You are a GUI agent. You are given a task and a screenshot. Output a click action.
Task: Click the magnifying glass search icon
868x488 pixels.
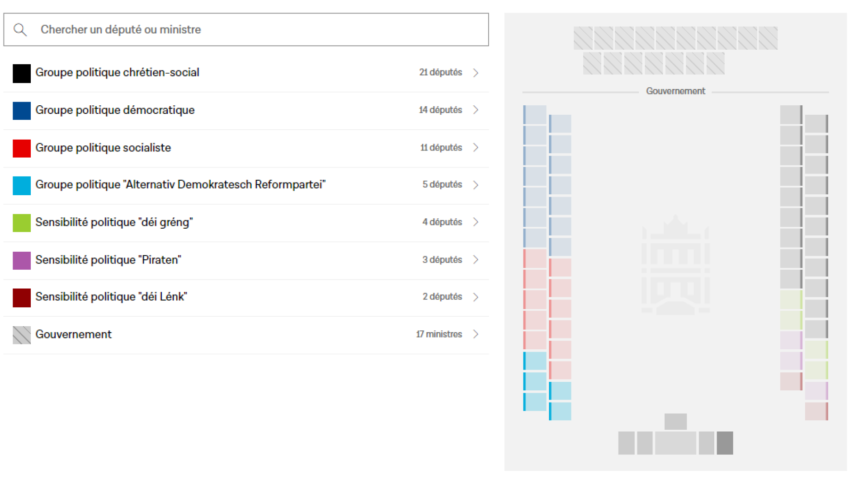(x=20, y=30)
